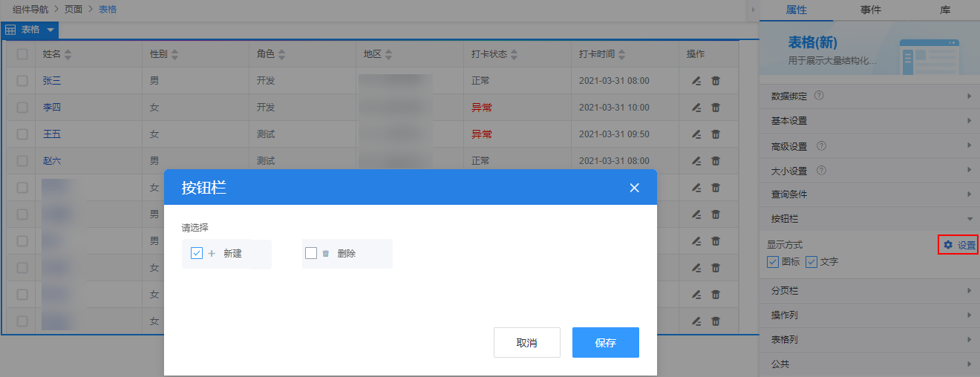This screenshot has height=377, width=980.
Task: Switch to the 属性 tab
Action: [x=796, y=10]
